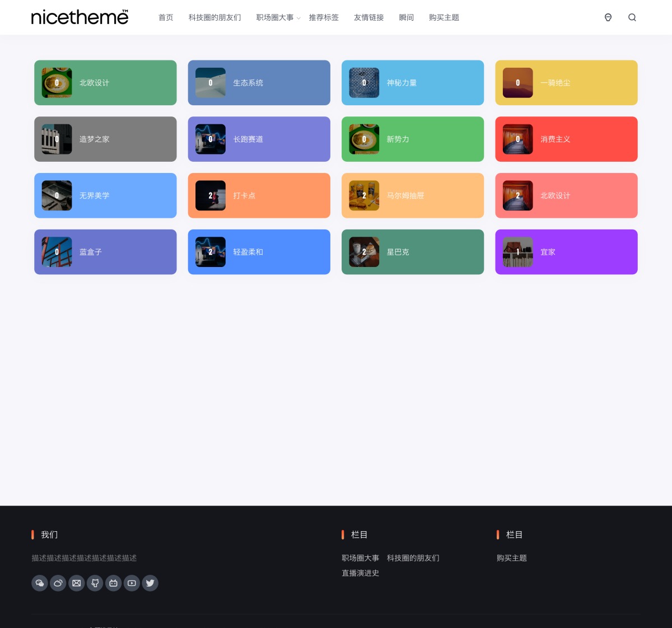672x628 pixels.
Task: Open the GitHub icon link
Action: pyautogui.click(x=95, y=583)
